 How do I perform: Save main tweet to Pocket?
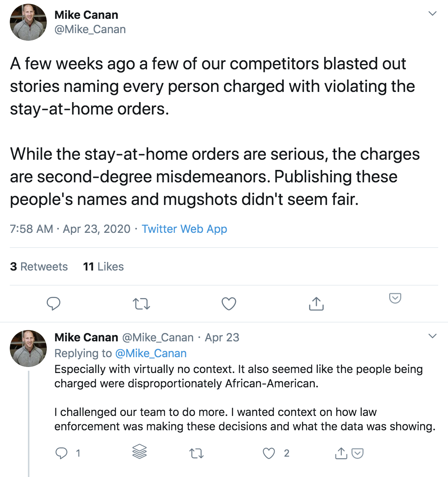[x=395, y=298]
